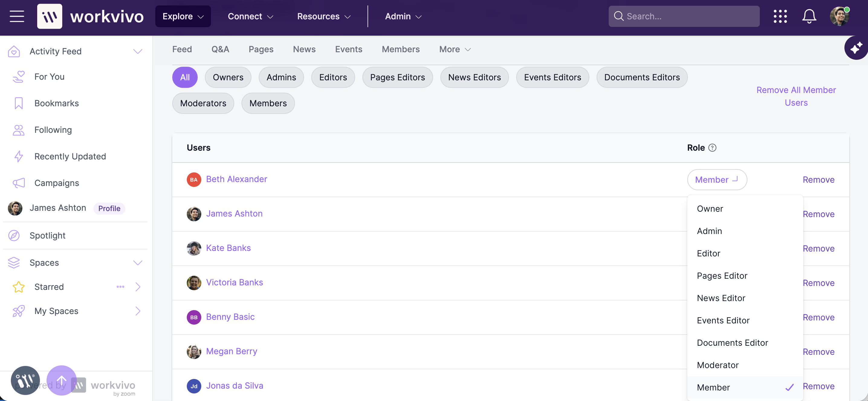Select Pages Editor from the role menu

(x=745, y=276)
